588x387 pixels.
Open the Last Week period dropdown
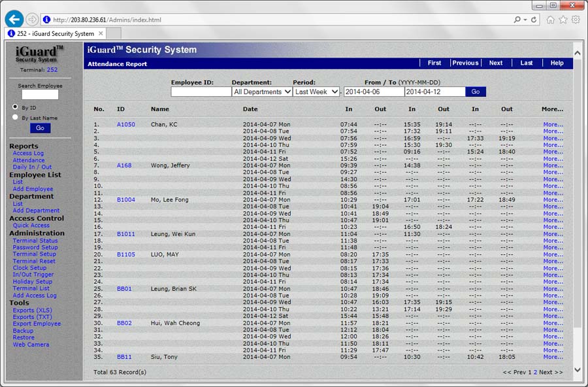click(316, 92)
